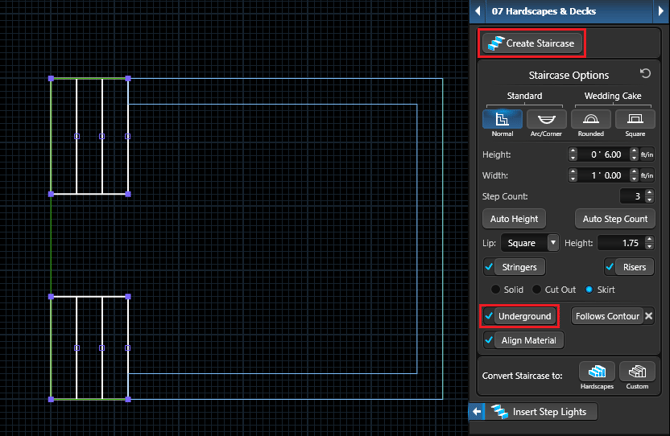Click the Create Staircase button
The height and width of the screenshot is (436, 670).
click(532, 43)
